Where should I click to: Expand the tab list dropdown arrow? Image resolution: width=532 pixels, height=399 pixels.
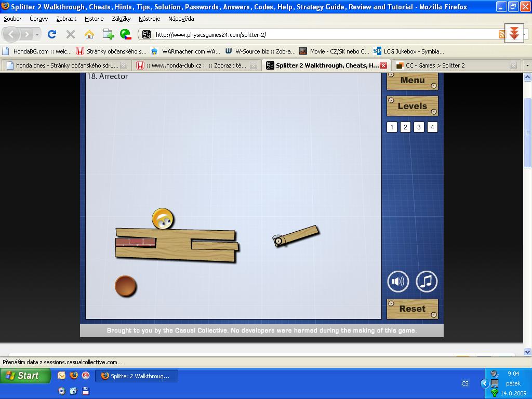pos(527,65)
